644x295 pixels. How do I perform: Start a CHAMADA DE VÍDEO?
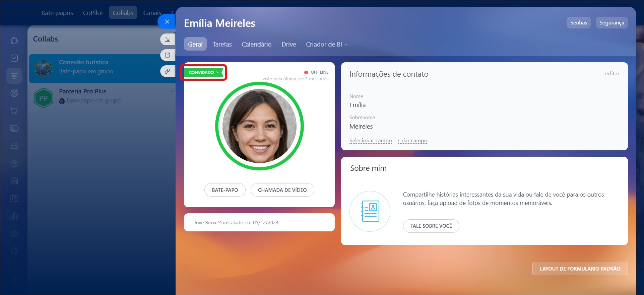click(282, 190)
